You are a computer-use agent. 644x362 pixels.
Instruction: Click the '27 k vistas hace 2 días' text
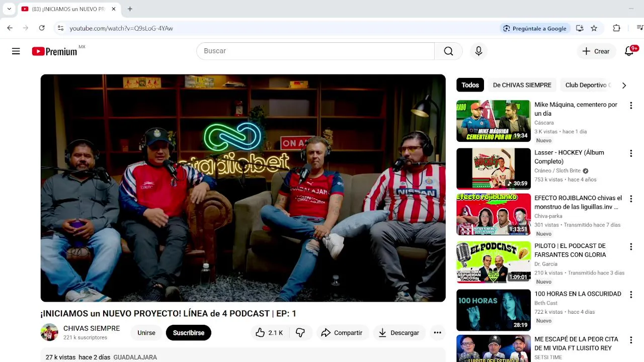[78, 357]
